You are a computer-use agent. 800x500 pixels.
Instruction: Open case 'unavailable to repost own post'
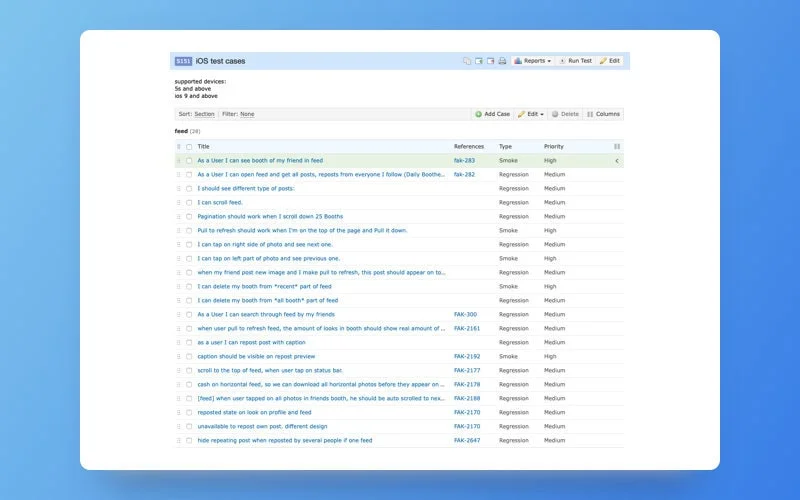tap(262, 427)
